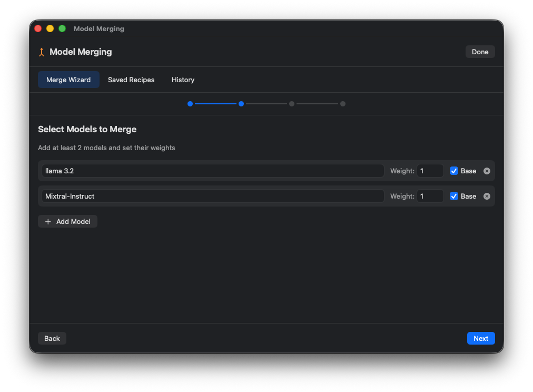
Task: Uncheck Base for Mixtral-Instruct
Action: pyautogui.click(x=454, y=196)
